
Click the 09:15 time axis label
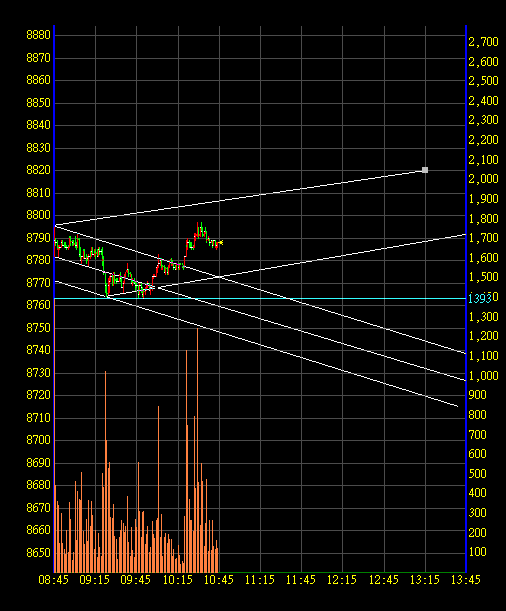click(x=95, y=580)
